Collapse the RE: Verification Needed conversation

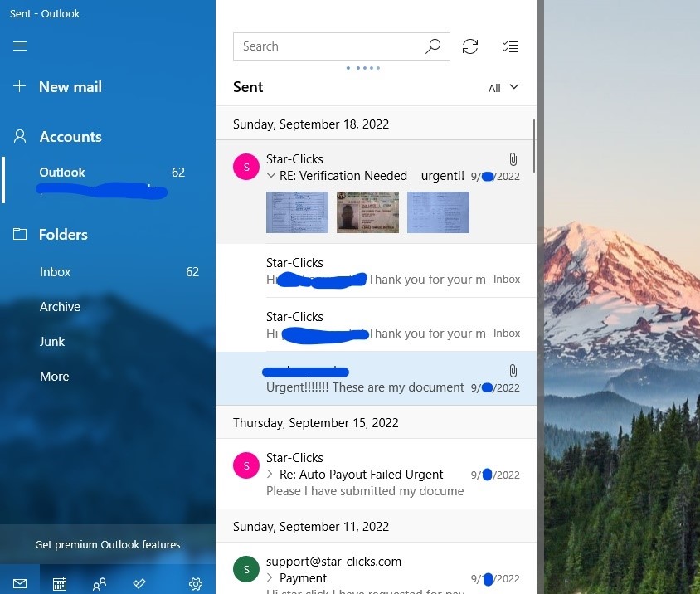click(270, 176)
